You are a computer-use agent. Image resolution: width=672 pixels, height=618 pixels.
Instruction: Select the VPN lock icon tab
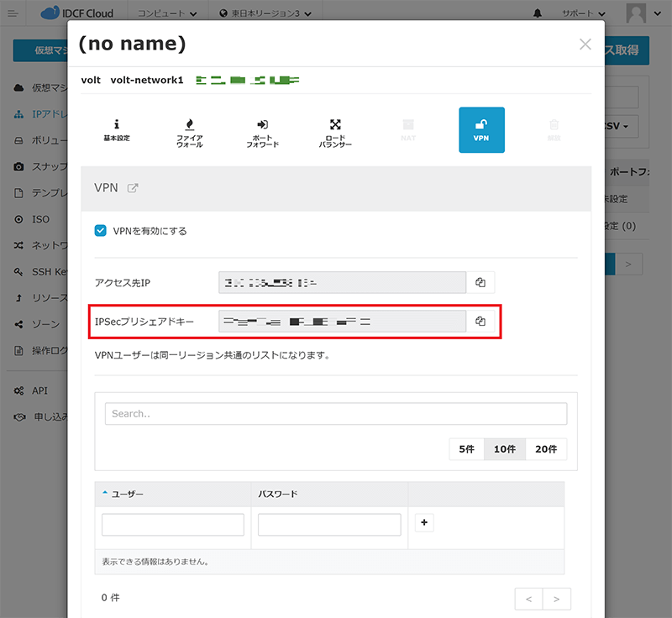coord(481,129)
